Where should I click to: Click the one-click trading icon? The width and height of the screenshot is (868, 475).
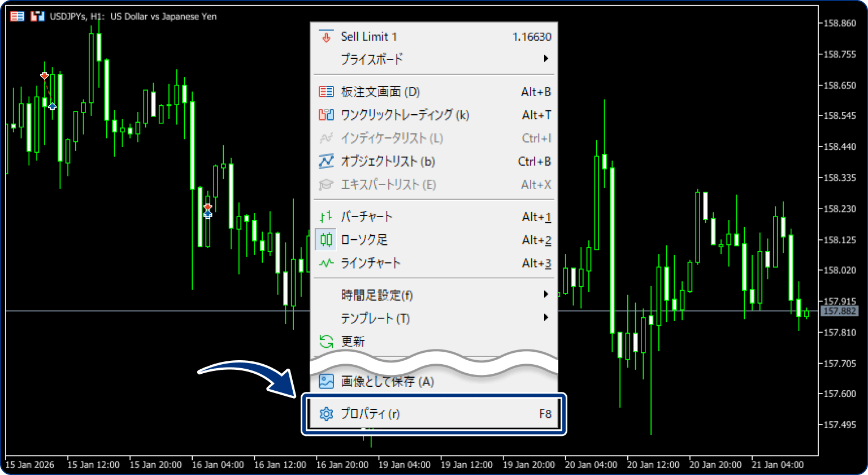click(325, 115)
